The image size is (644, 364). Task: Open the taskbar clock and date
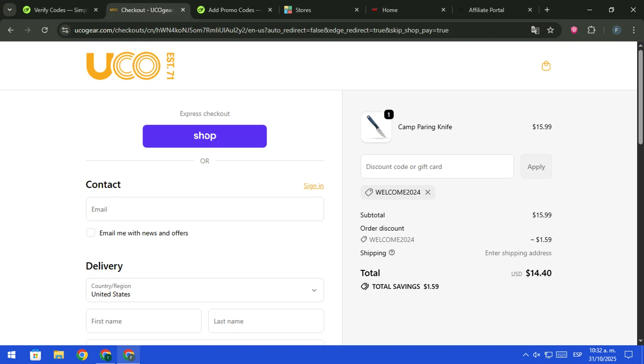602,355
